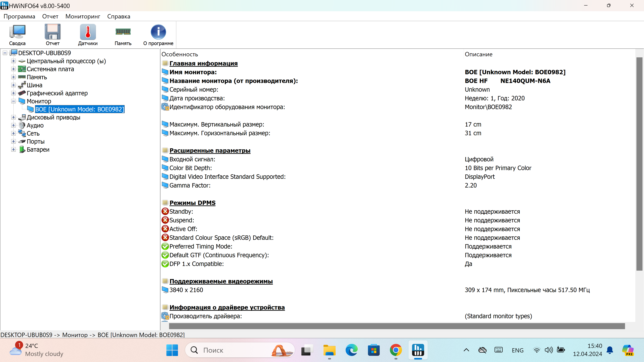Click the vertical scrollbar in details pane
644x362 pixels.
[639, 164]
